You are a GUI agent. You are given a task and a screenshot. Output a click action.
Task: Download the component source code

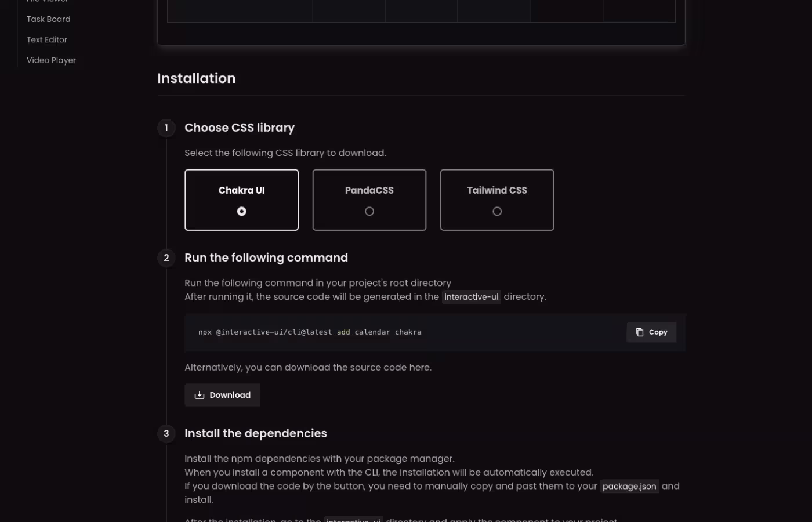pyautogui.click(x=222, y=395)
